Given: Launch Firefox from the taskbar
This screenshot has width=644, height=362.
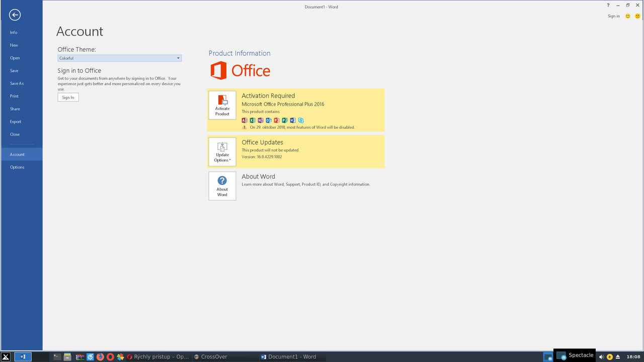Looking at the screenshot, I should point(100,357).
